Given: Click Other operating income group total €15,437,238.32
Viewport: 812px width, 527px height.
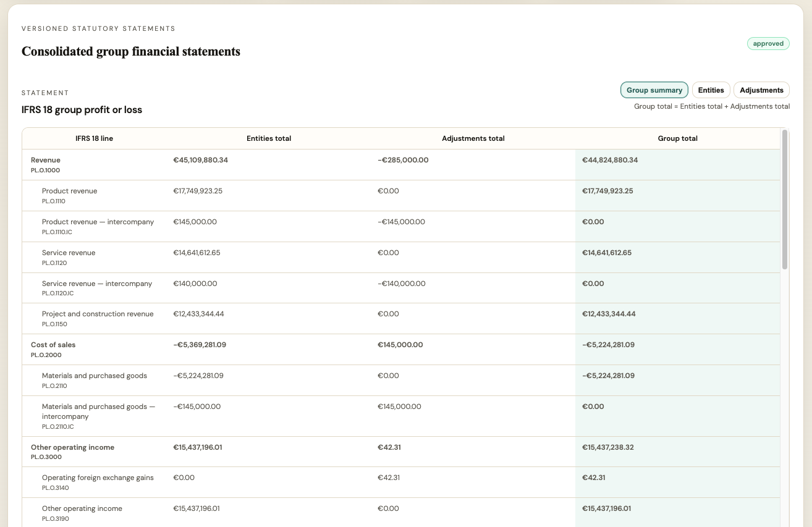Looking at the screenshot, I should coord(608,447).
